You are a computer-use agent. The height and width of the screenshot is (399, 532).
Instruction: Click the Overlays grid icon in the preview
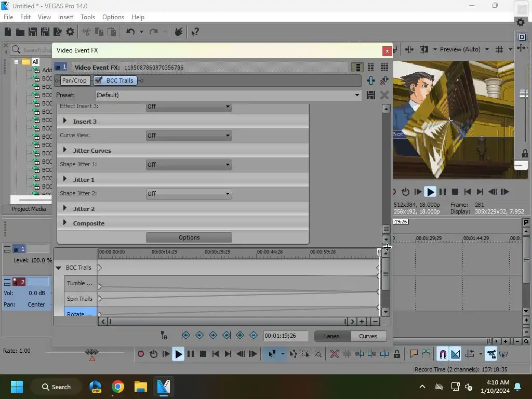(499, 49)
